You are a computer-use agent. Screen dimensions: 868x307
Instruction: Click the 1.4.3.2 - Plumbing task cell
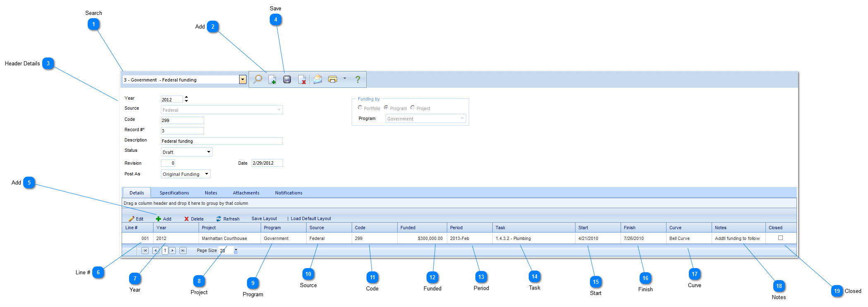pyautogui.click(x=534, y=238)
